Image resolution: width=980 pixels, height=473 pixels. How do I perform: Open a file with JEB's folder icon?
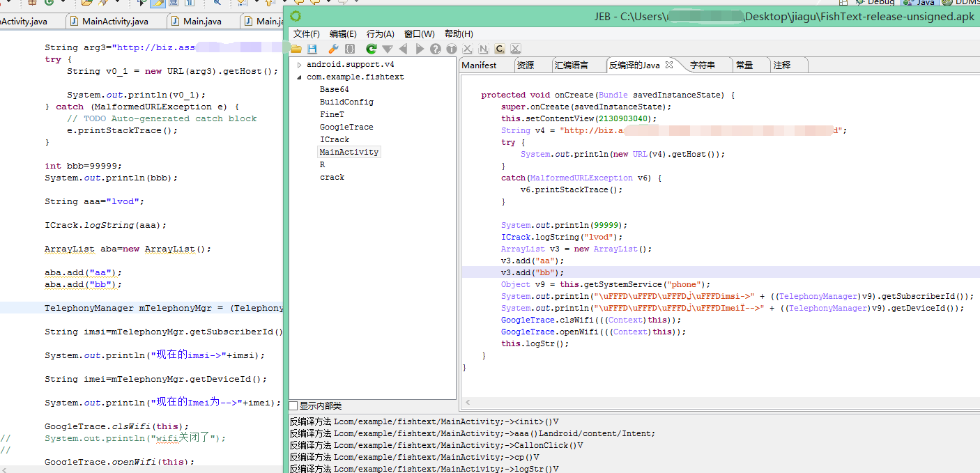[296, 49]
